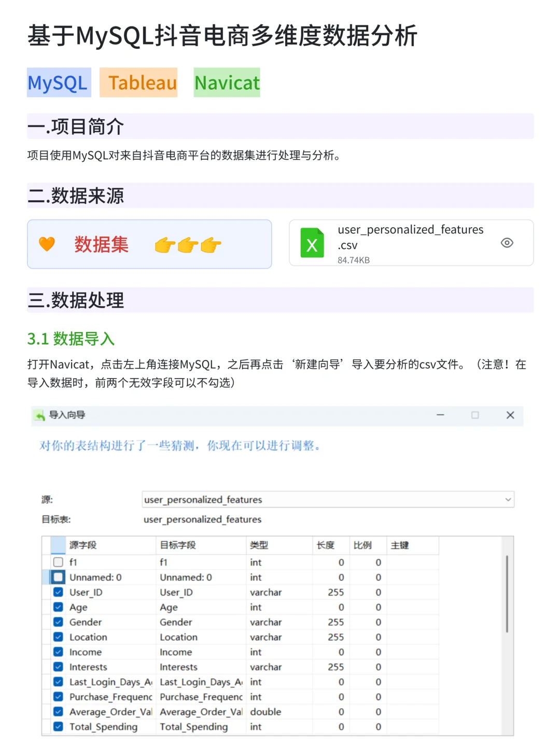Uncheck the Average_Order_Value field checkbox

pyautogui.click(x=58, y=712)
